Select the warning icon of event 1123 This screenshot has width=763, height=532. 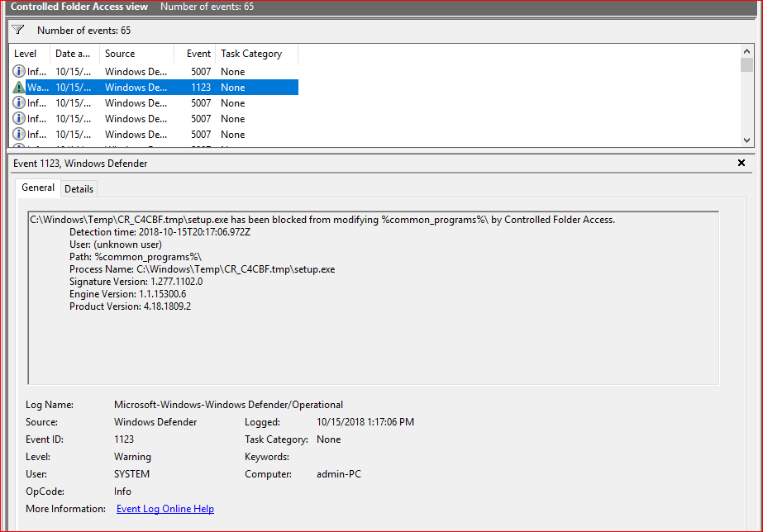pos(18,88)
